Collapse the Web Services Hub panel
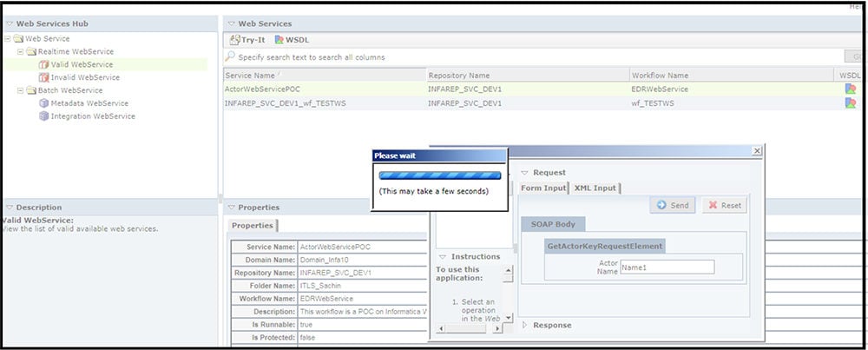868x350 pixels. [x=10, y=23]
